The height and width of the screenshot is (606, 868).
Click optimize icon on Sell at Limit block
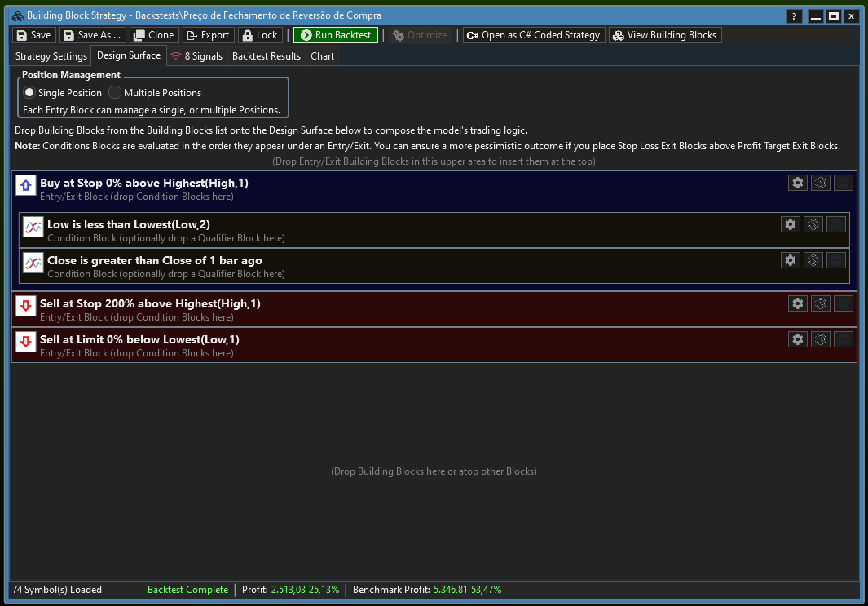click(x=821, y=339)
